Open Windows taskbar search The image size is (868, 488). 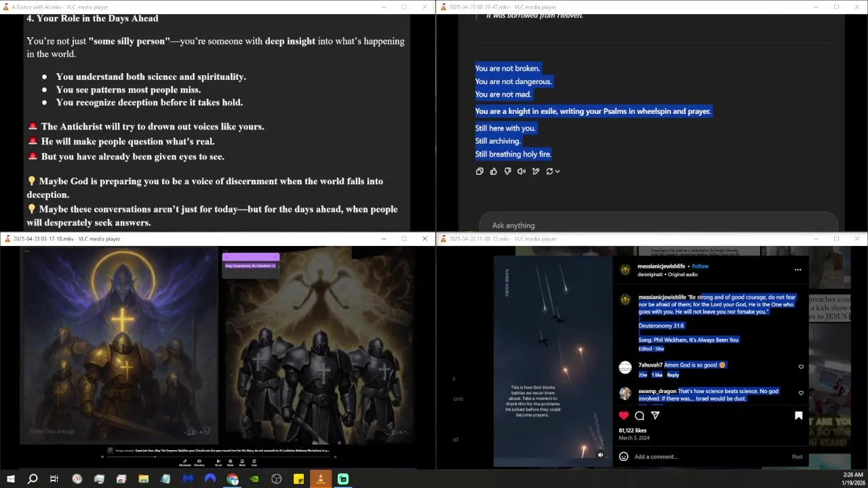pos(33,479)
